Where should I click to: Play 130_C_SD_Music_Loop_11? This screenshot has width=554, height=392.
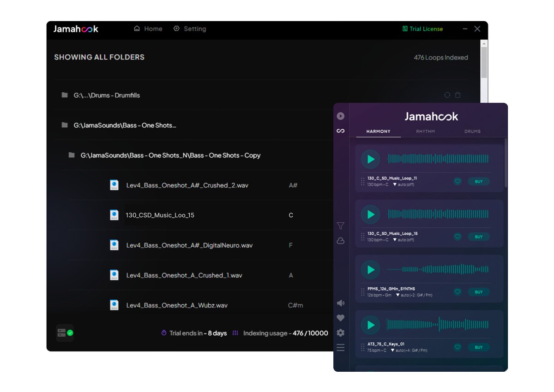click(x=371, y=159)
